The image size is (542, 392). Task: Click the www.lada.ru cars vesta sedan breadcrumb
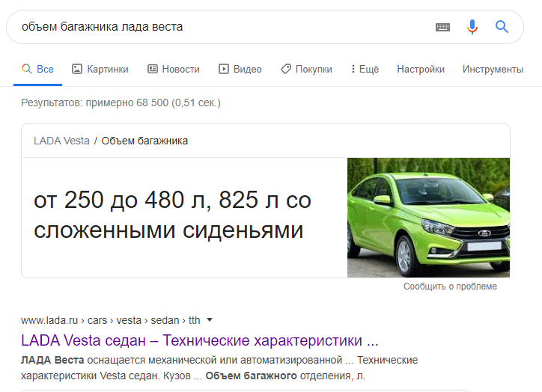coord(111,320)
